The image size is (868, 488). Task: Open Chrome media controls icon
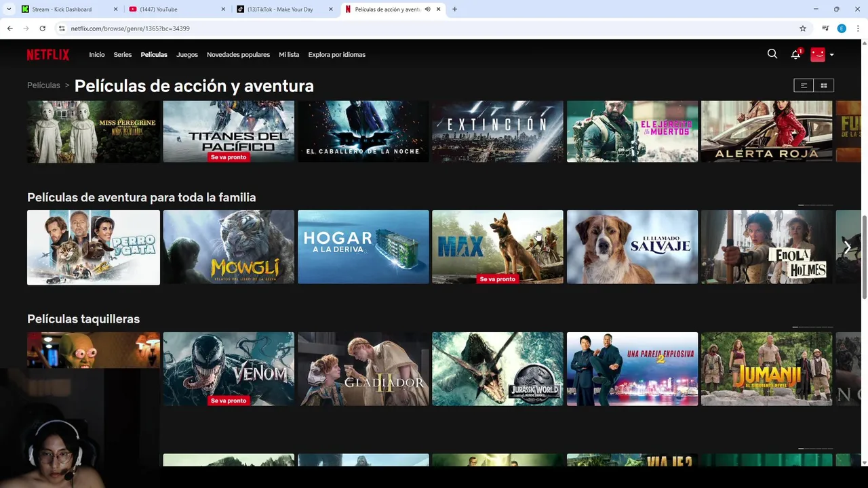coord(825,28)
